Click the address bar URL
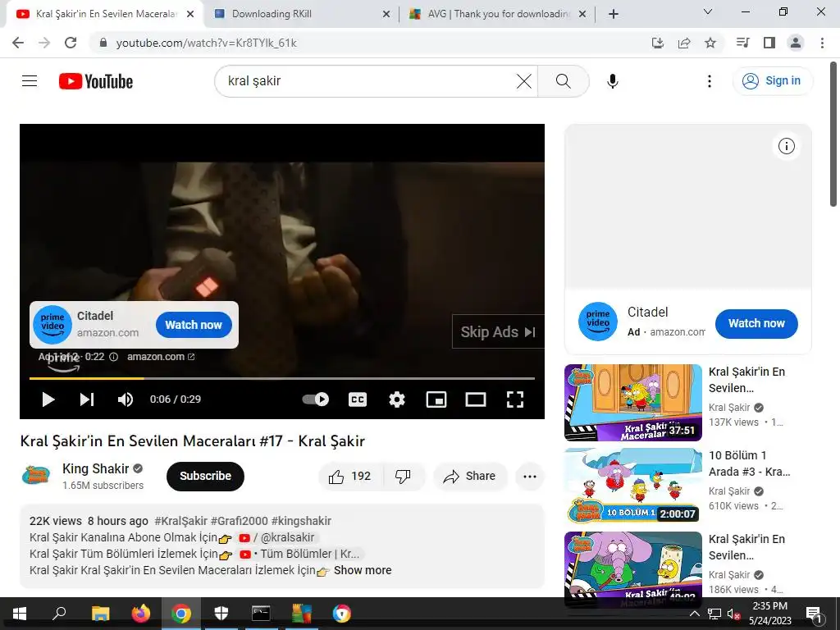Screen dimensions: 840x630 pyautogui.click(x=206, y=43)
